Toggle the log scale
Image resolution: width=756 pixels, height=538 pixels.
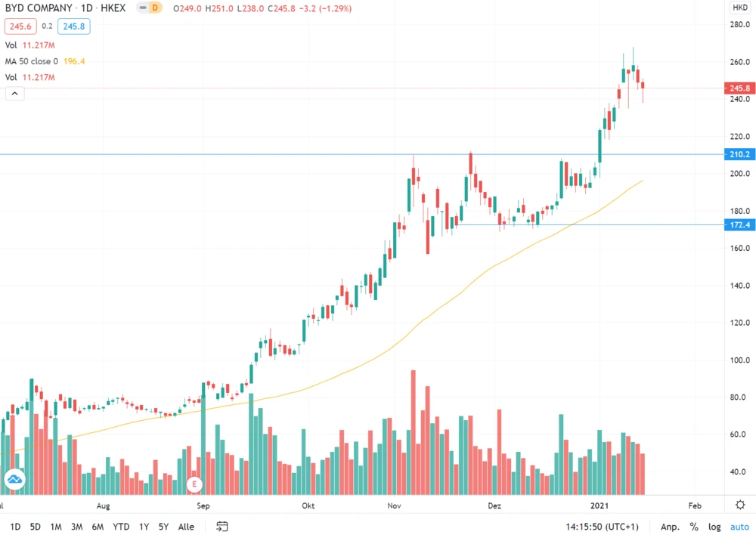coord(714,527)
